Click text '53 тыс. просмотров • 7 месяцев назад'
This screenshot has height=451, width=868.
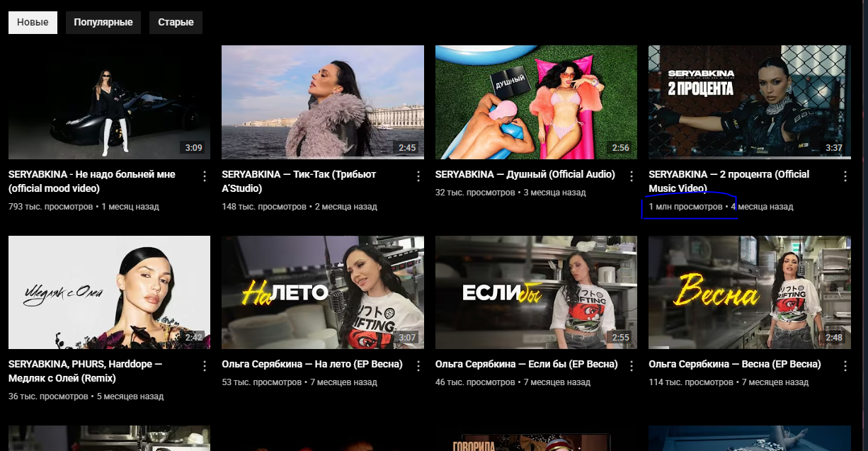click(x=299, y=382)
